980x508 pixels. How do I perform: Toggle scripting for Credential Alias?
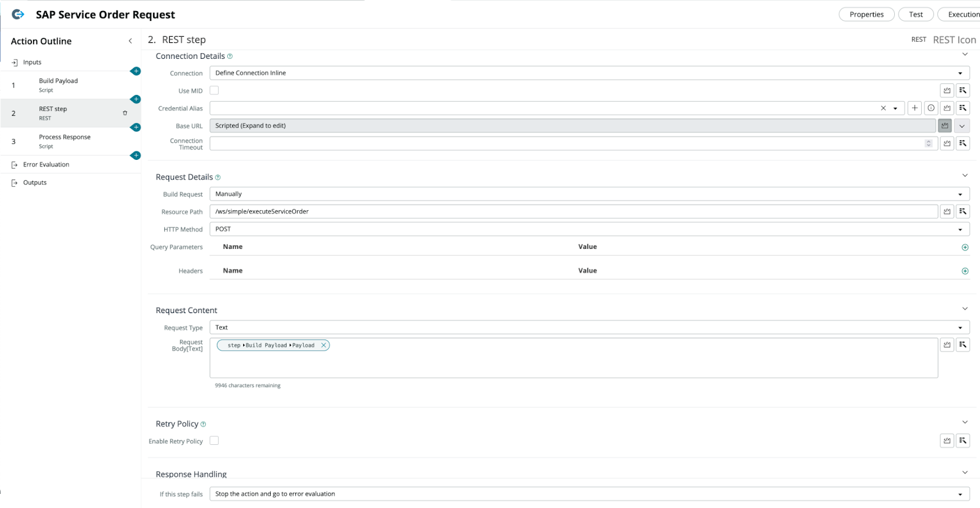coord(947,108)
